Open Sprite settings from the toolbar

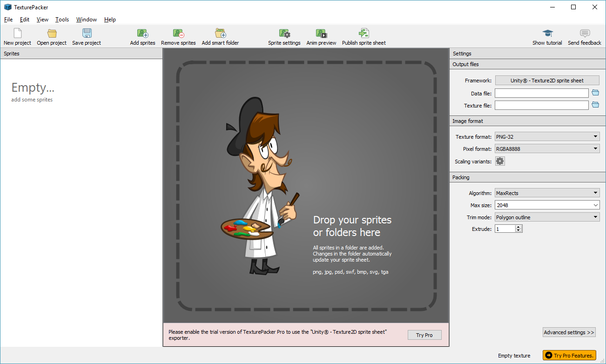(x=284, y=34)
